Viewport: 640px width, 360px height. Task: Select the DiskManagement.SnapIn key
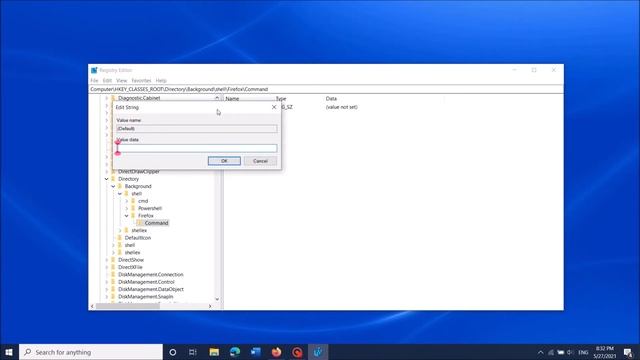tap(146, 296)
